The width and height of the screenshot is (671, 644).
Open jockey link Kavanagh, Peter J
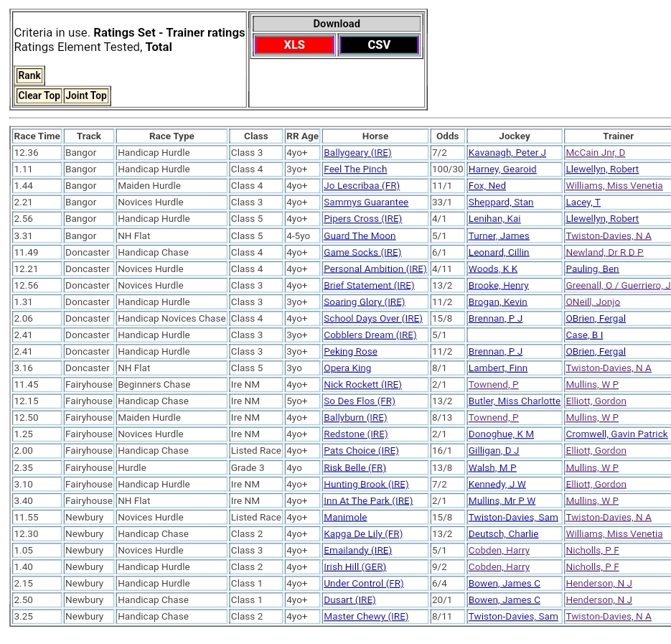coord(507,153)
